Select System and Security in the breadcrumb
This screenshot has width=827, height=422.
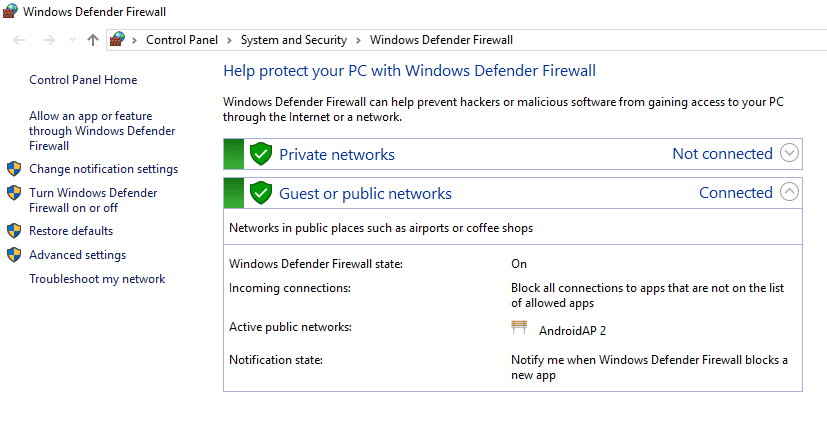pyautogui.click(x=294, y=40)
